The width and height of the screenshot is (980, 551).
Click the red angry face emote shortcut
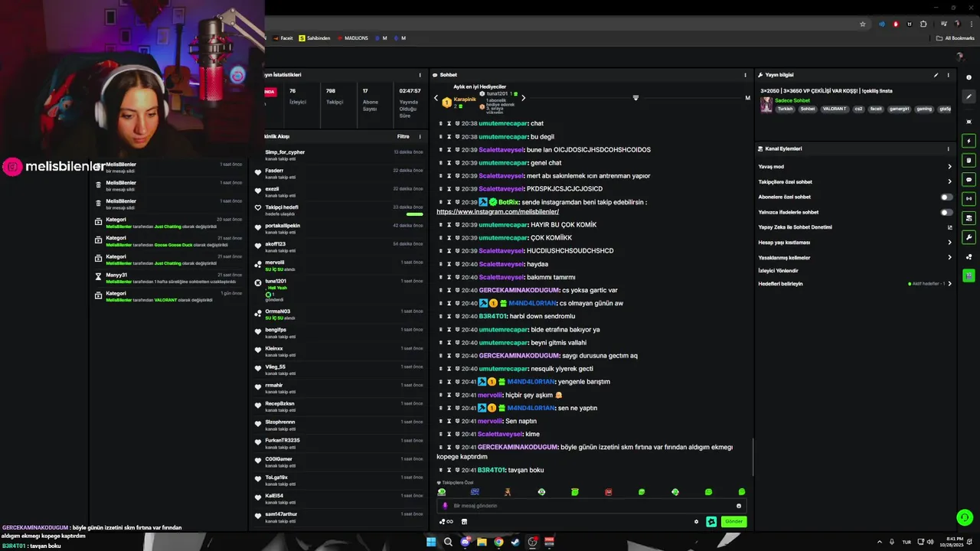pos(609,492)
